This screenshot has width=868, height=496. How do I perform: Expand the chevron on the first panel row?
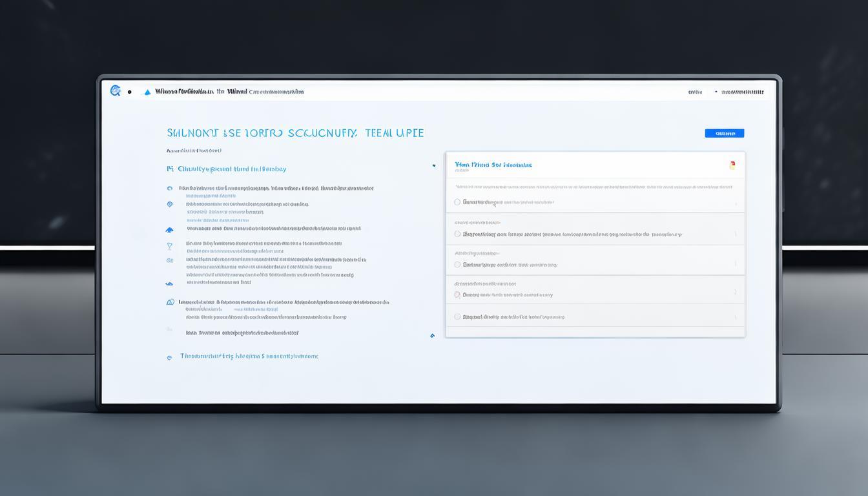pos(735,203)
